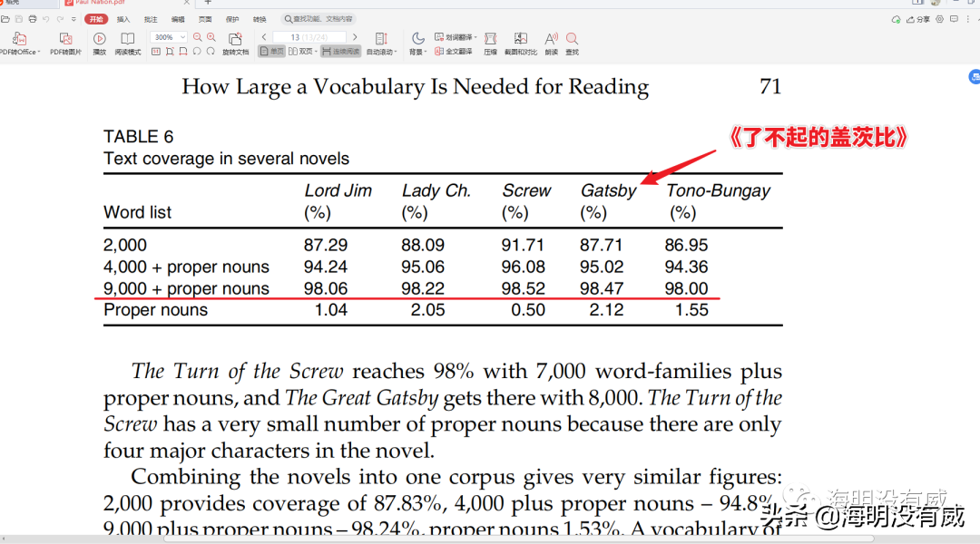Open the 插入 ribbon tab
Screen dimensions: 980x544
(x=123, y=19)
